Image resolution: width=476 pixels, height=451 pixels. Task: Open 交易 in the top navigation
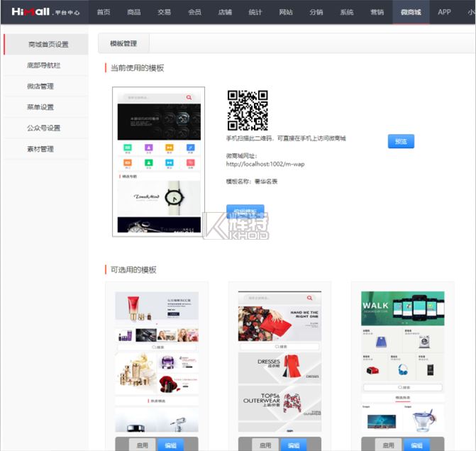click(165, 12)
